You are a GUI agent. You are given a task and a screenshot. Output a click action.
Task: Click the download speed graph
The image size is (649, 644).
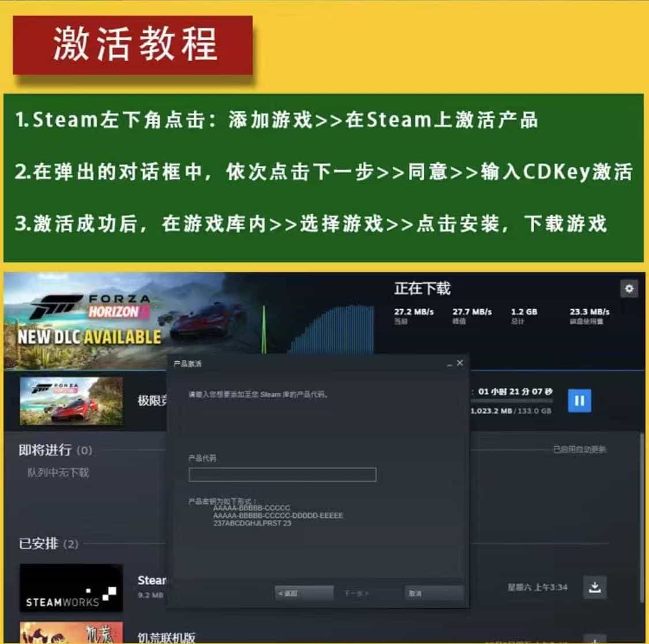tap(318, 330)
